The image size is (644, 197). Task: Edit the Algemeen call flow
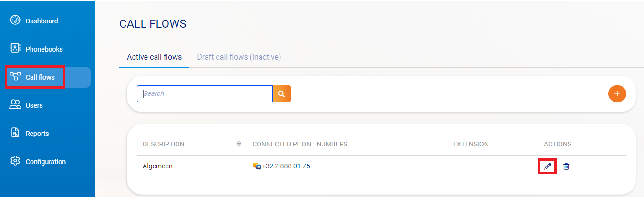tap(547, 166)
